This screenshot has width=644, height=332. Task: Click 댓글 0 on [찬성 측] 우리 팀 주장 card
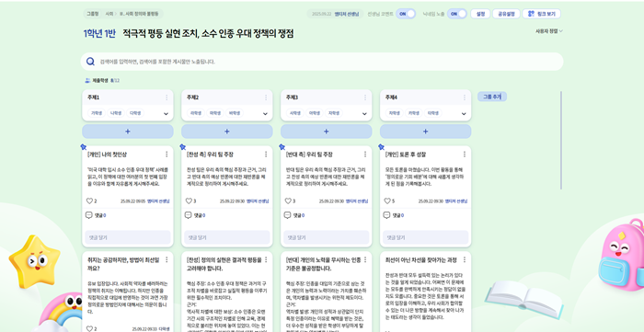coord(200,215)
